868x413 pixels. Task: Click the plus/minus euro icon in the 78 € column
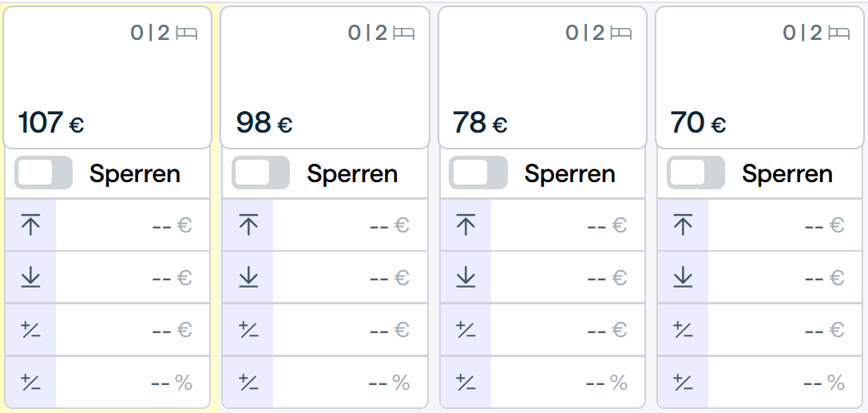click(466, 329)
